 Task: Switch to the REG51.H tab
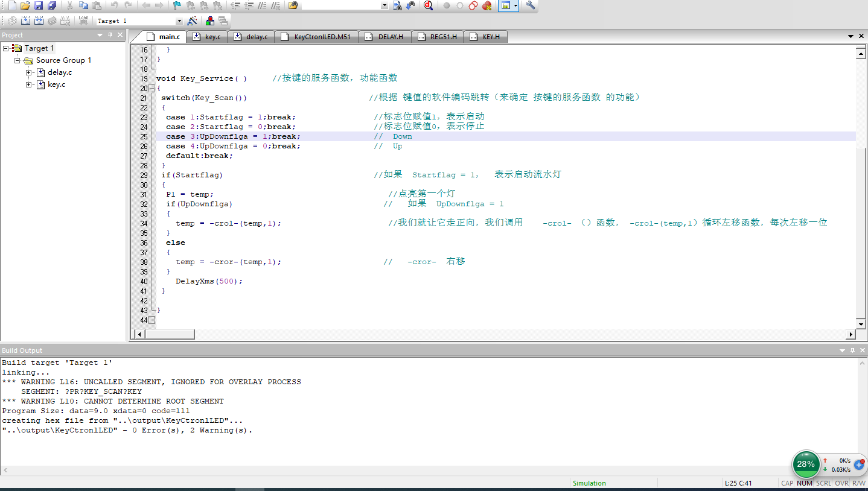[x=437, y=37]
